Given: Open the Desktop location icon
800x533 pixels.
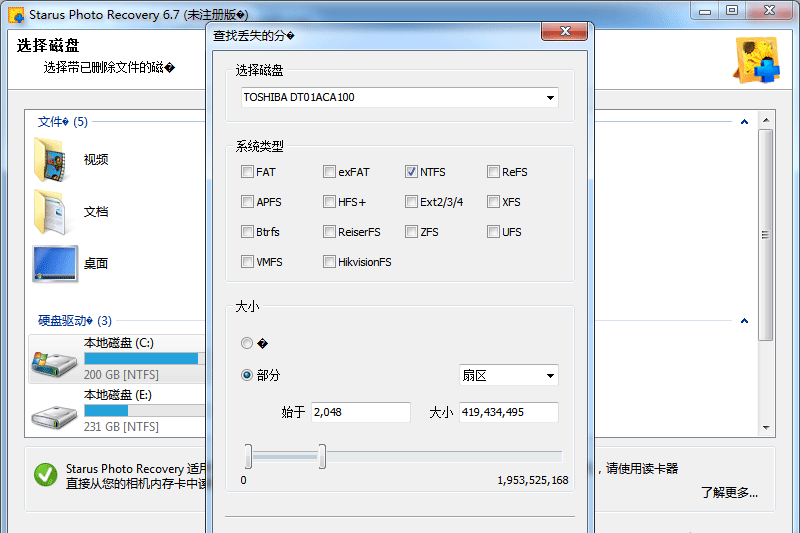Looking at the screenshot, I should tap(55, 264).
